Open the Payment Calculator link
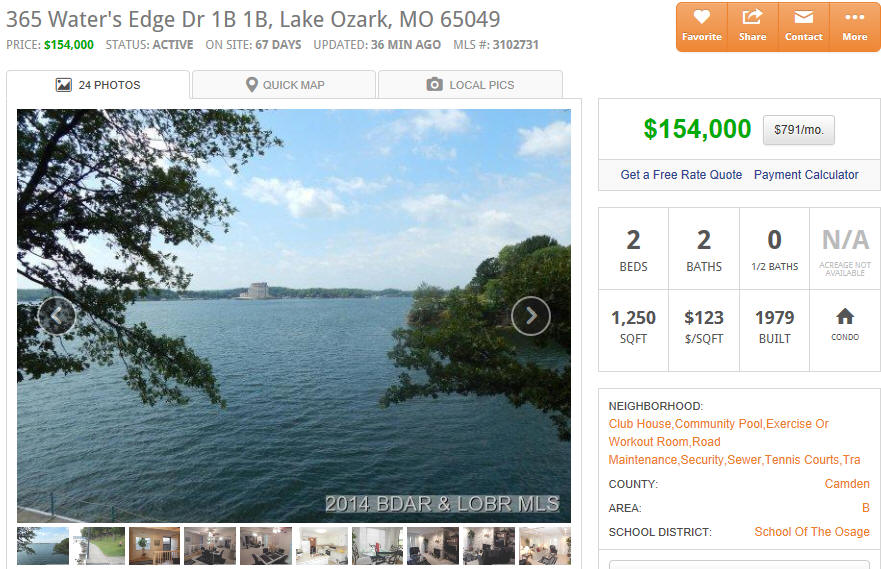The width and height of the screenshot is (881, 569). (x=806, y=175)
